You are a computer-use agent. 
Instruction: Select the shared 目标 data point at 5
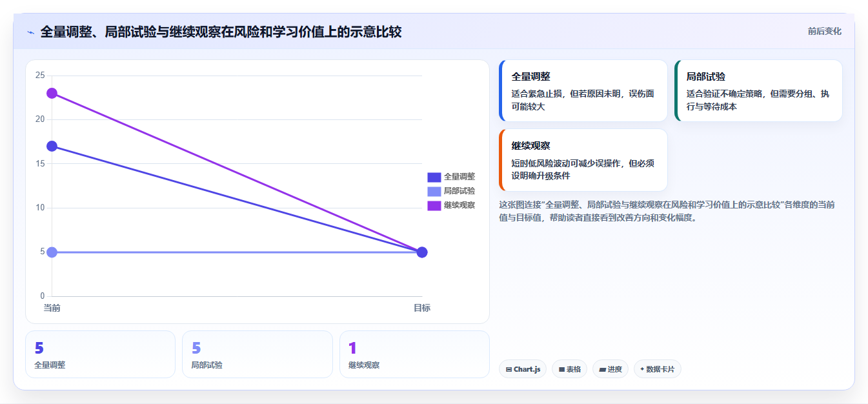coord(422,252)
